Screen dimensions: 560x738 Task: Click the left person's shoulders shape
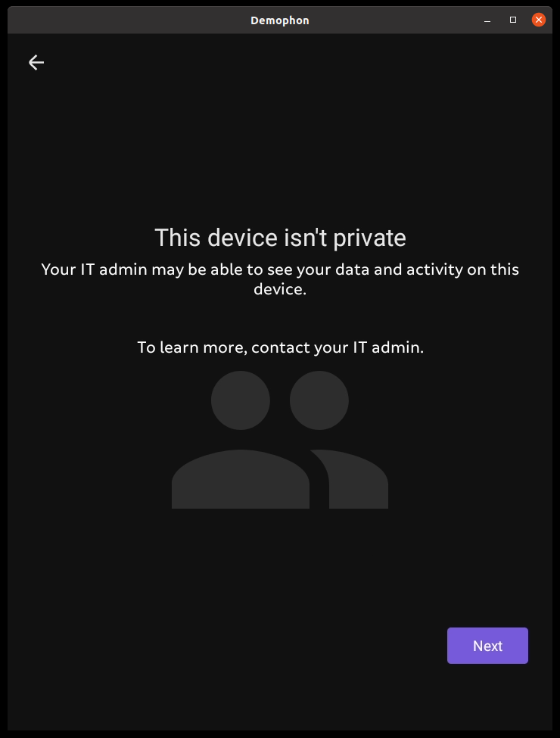point(241,479)
